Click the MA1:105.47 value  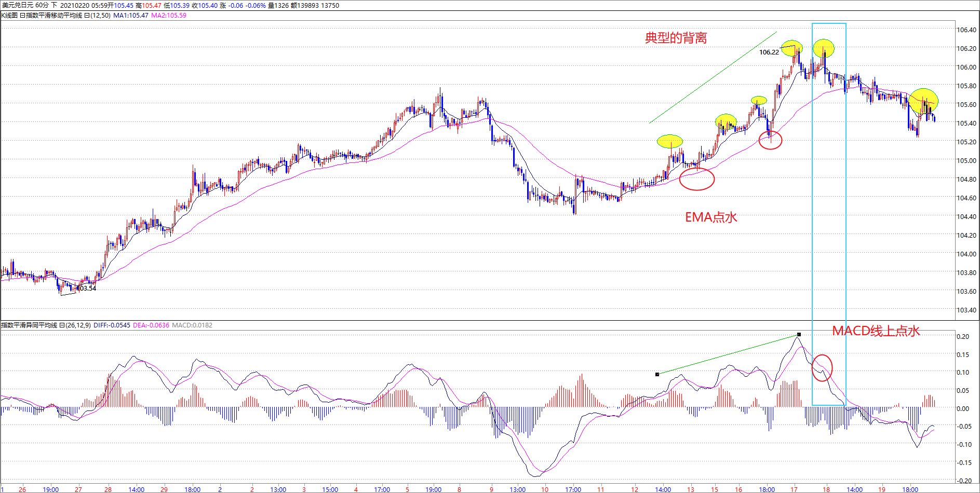(131, 16)
